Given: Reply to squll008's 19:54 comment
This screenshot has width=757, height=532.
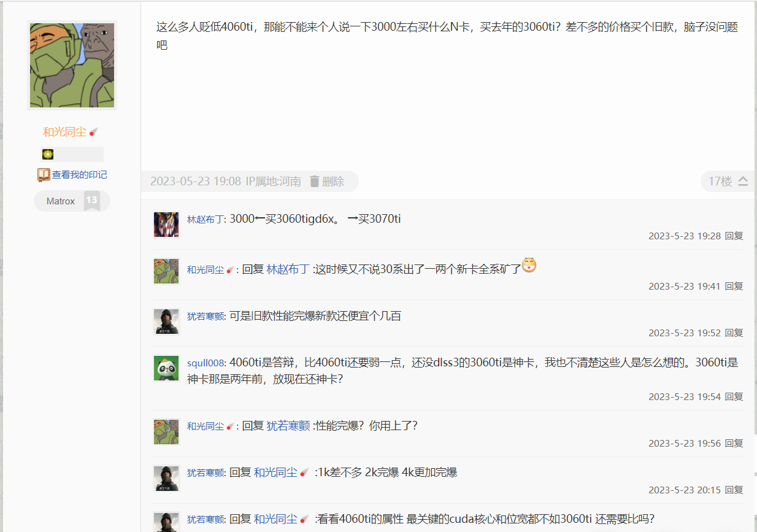Looking at the screenshot, I should click(734, 396).
